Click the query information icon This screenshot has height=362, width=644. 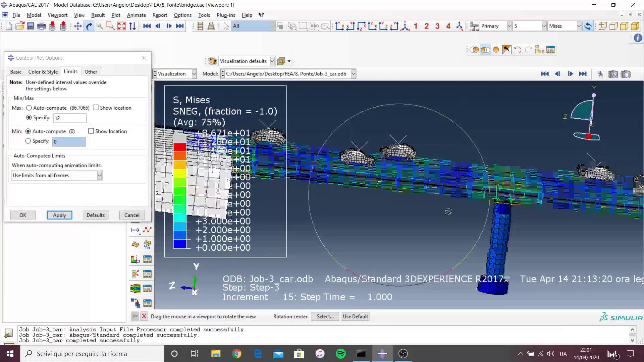click(x=638, y=38)
